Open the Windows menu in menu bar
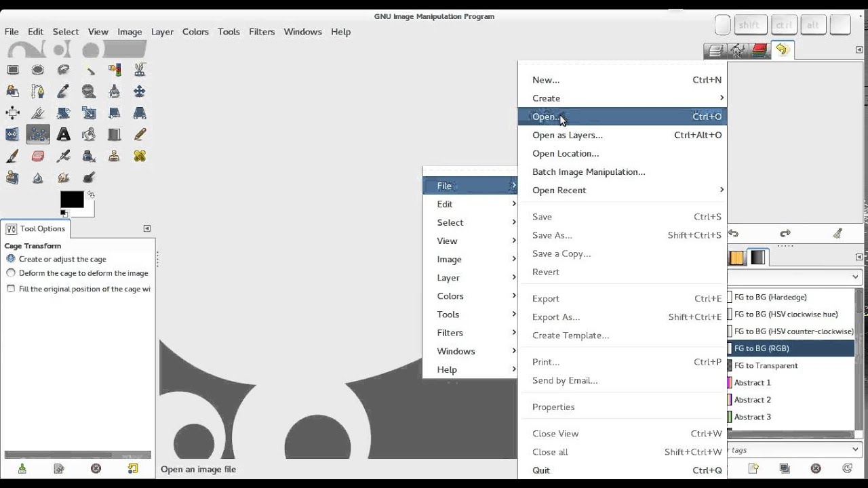Viewport: 868px width, 488px height. (x=302, y=32)
